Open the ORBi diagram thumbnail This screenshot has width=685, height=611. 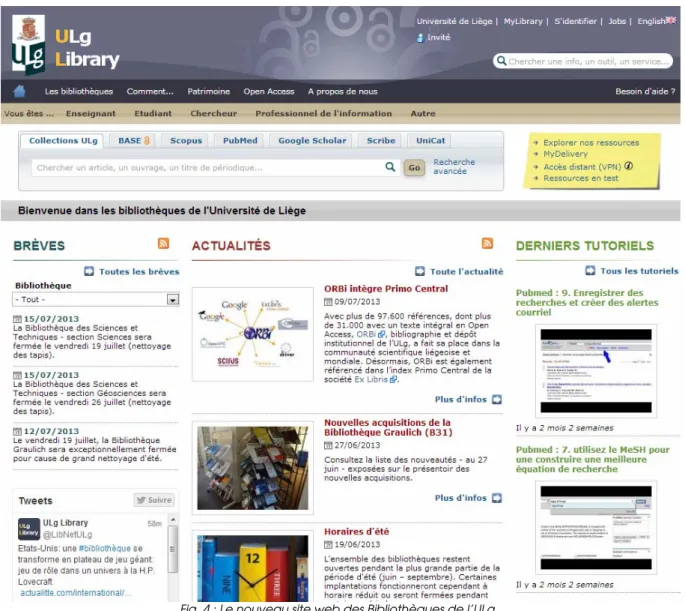pyautogui.click(x=253, y=334)
